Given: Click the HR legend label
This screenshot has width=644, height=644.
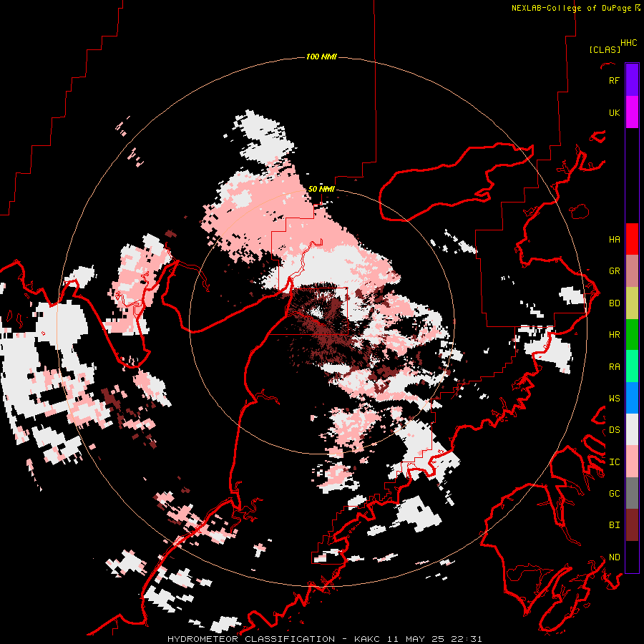Looking at the screenshot, I should [x=614, y=335].
